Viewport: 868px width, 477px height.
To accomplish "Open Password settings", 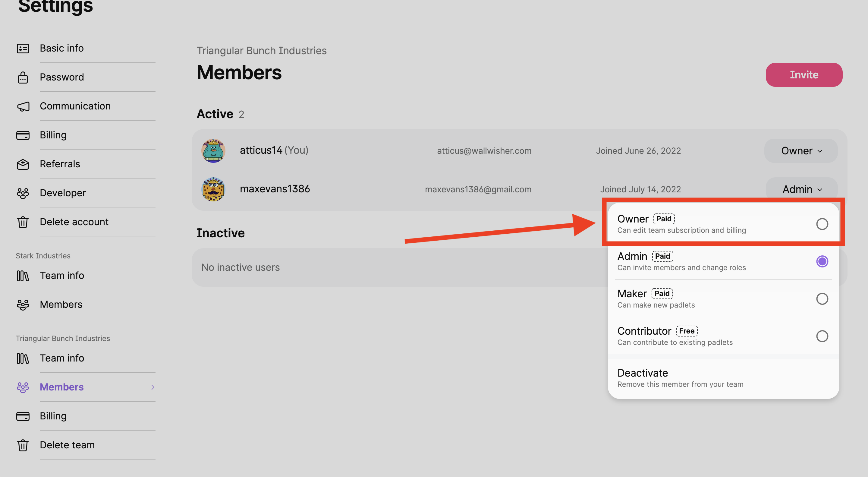I will pyautogui.click(x=62, y=77).
